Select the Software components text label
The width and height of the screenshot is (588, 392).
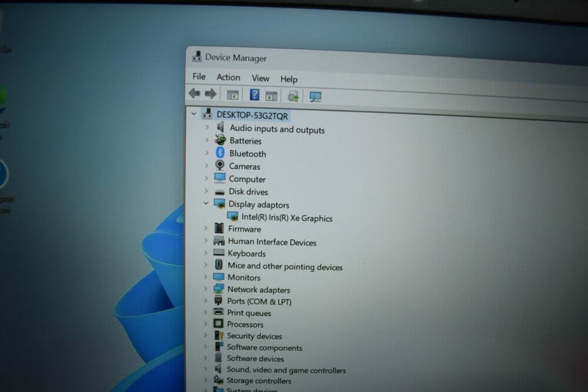click(265, 347)
